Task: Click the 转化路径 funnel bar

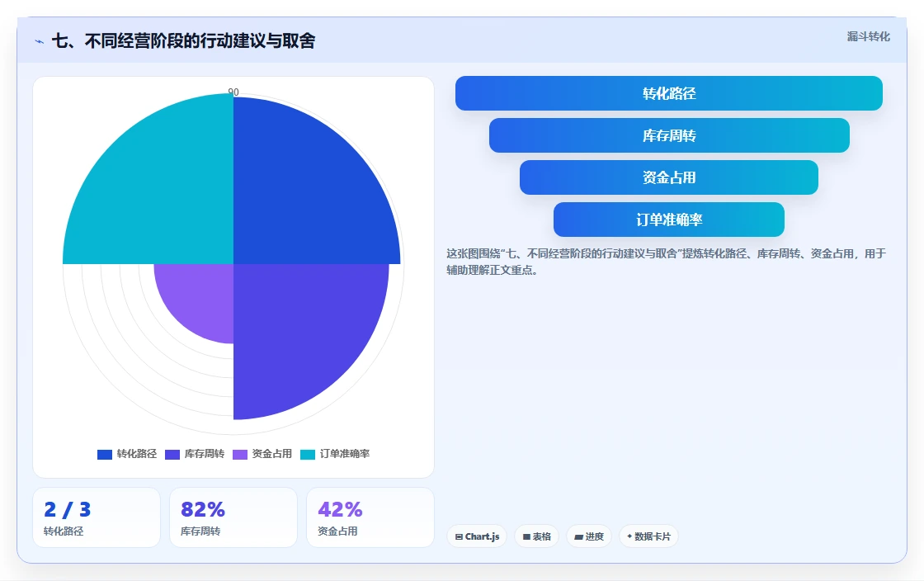Action: [669, 93]
